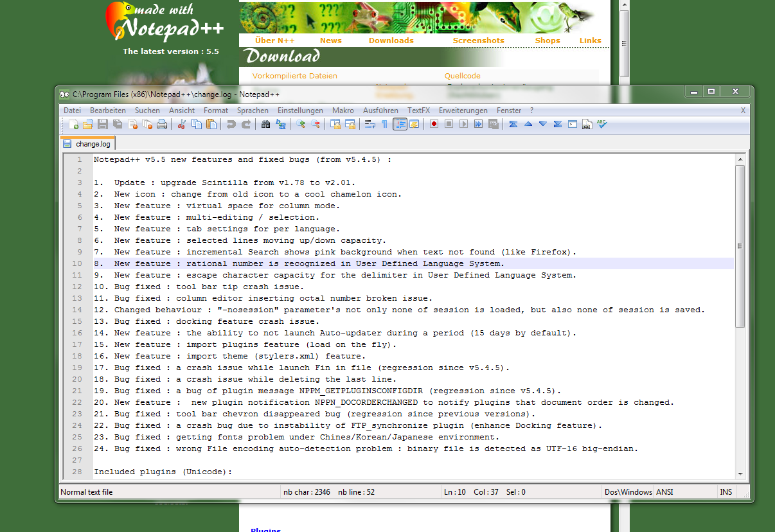
Task: Click Run macro multiple times icon
Action: click(x=478, y=124)
